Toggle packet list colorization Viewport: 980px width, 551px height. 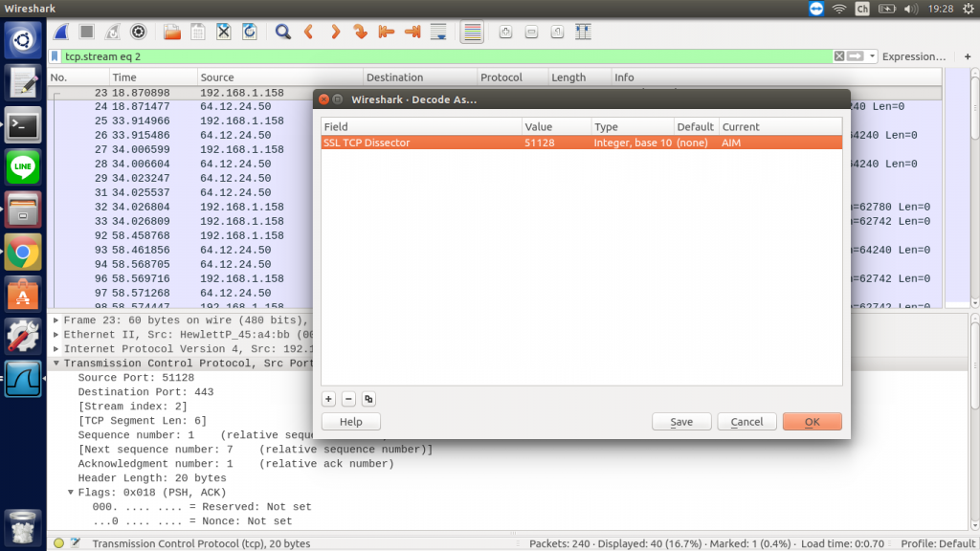[472, 32]
